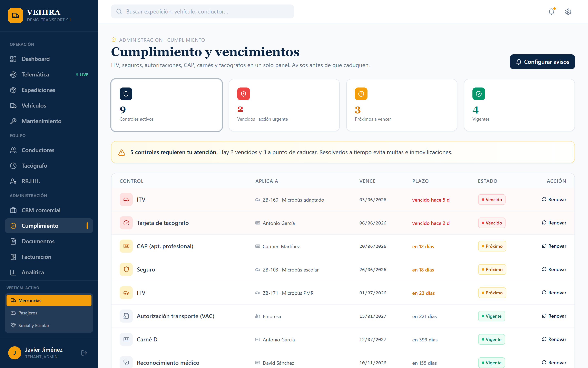
Task: Click the Vehículos truck icon
Action: [13, 106]
